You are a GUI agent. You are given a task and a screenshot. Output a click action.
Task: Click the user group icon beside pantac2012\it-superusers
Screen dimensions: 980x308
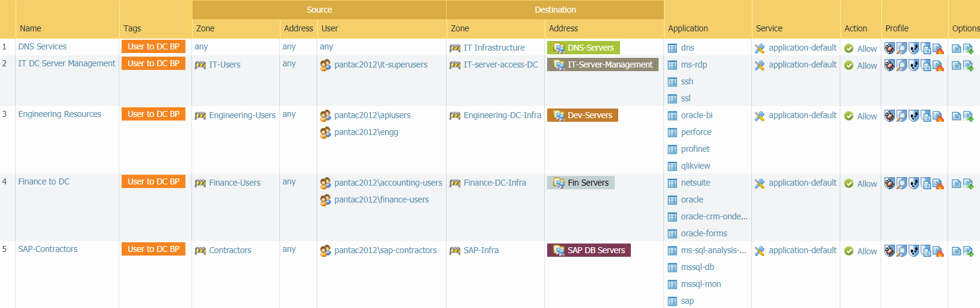click(x=326, y=65)
